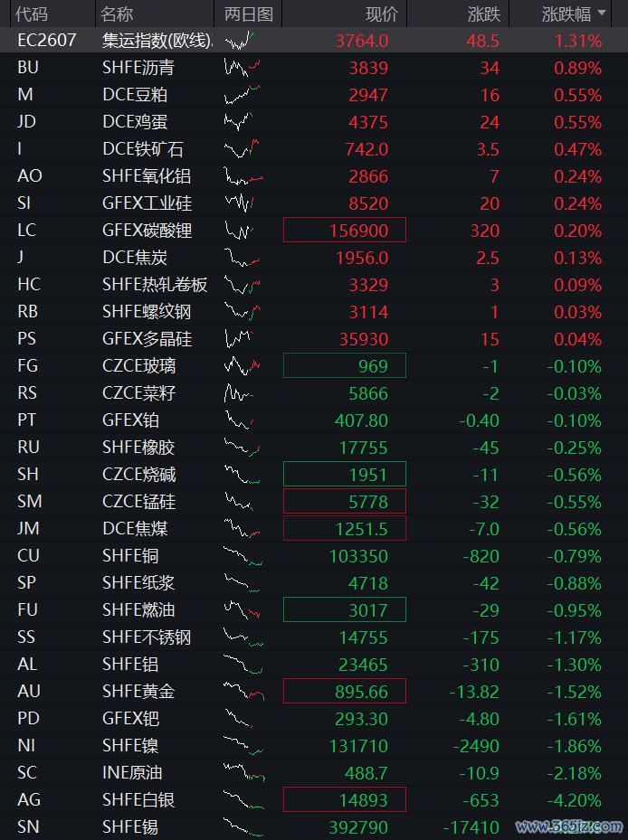Select the highlighted 156900 price cell for LC

click(344, 231)
